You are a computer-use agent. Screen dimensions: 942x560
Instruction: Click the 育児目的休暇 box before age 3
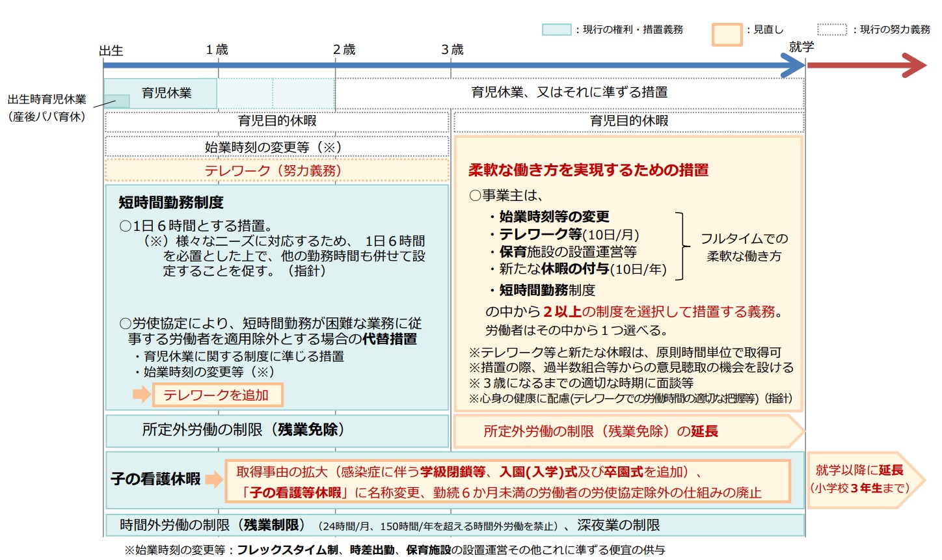(x=277, y=121)
